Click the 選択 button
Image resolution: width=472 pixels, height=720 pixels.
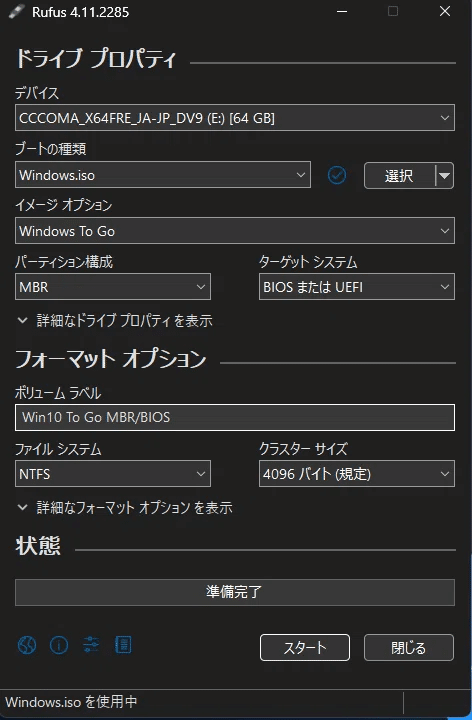pos(399,175)
